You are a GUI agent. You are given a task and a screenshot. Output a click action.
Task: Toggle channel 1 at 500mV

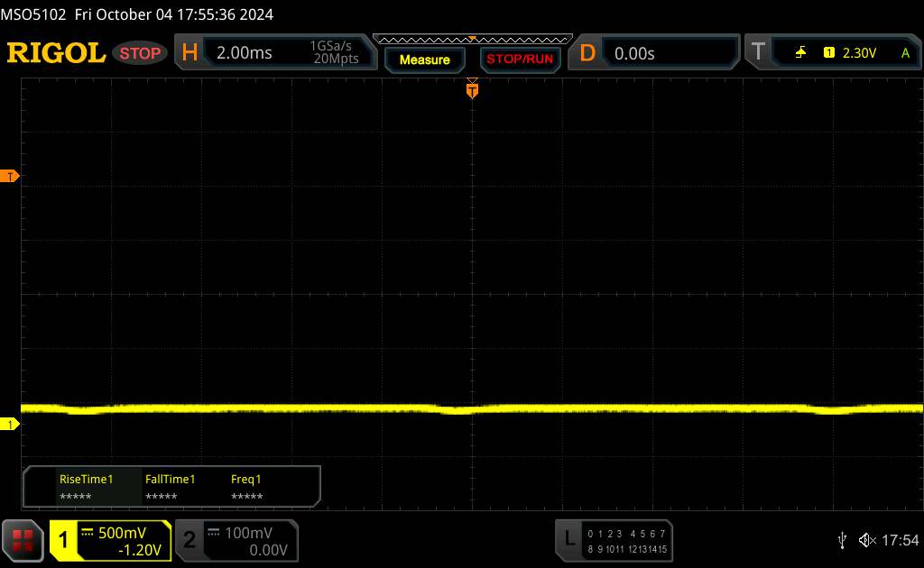(x=110, y=540)
